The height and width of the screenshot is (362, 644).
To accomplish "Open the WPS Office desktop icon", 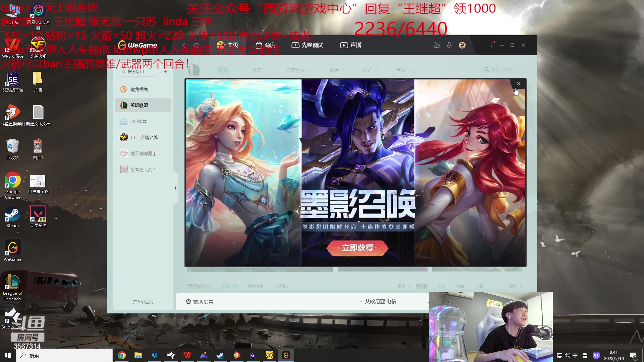I will (x=13, y=48).
